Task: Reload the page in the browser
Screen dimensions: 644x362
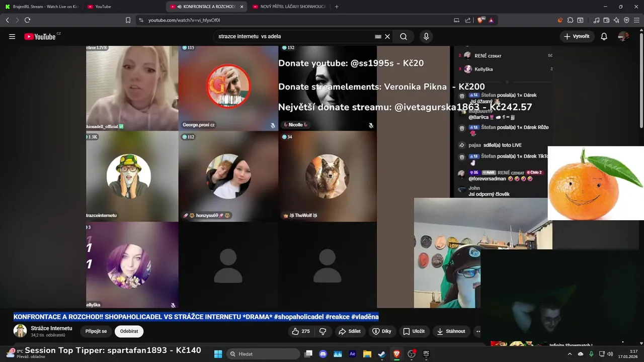Action: 27,20
